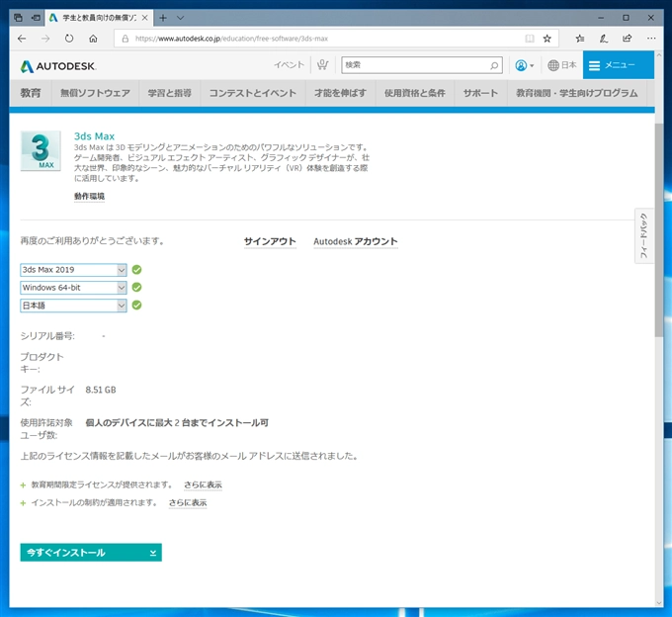672x617 pixels.
Task: Click the サインアウト link
Action: tap(270, 241)
